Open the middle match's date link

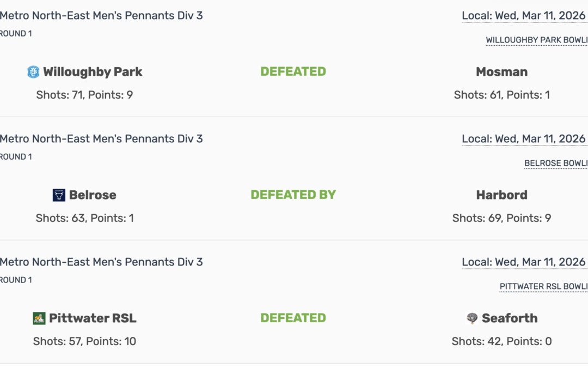524,138
